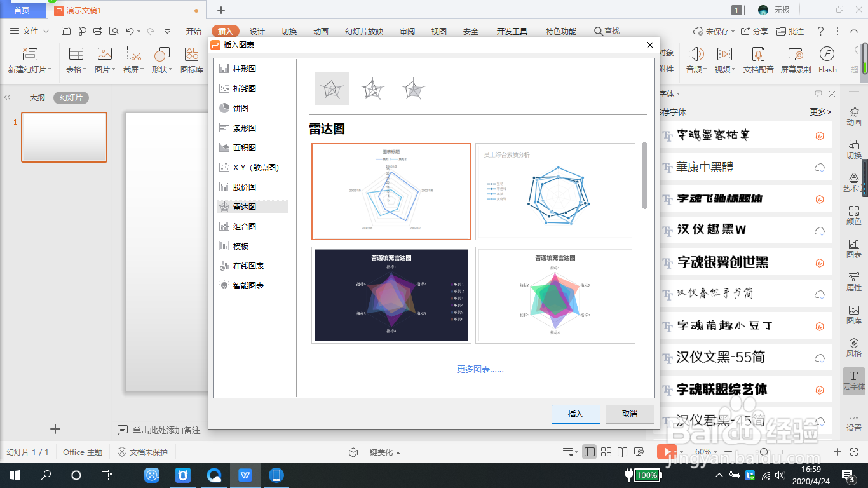Pick the 员工综合素质分析 radar thumbnail
The width and height of the screenshot is (868, 488).
pyautogui.click(x=555, y=191)
